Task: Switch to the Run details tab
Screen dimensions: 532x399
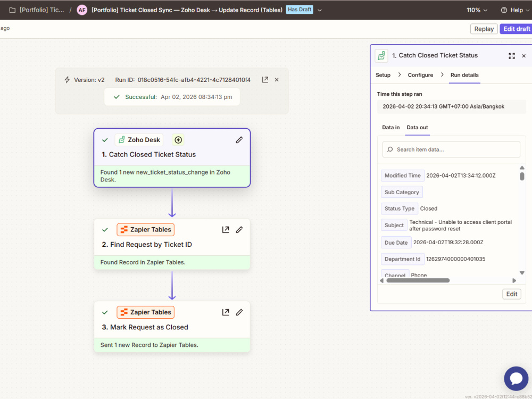Action: (464, 75)
